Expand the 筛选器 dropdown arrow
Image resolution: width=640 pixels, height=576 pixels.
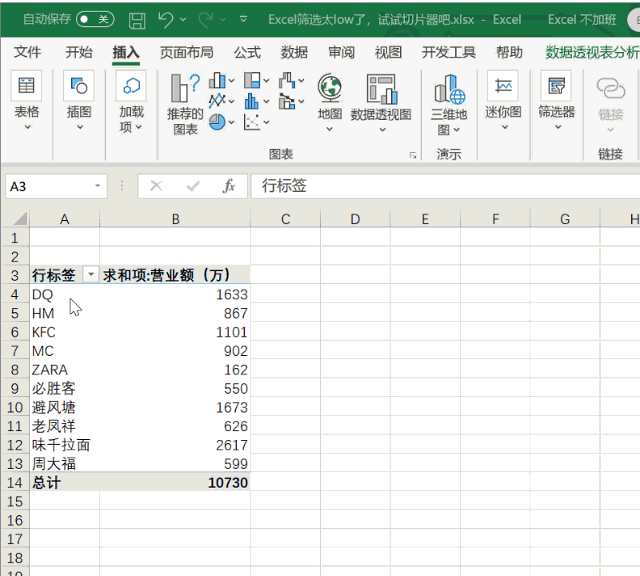point(558,127)
